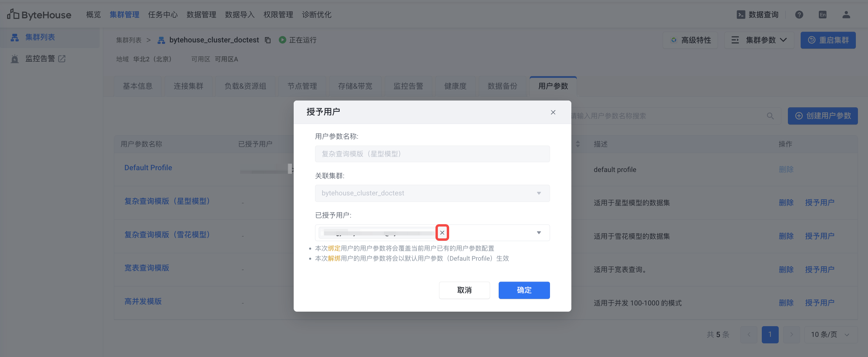Confirm with the 确定 button
The width and height of the screenshot is (868, 357).
click(524, 290)
